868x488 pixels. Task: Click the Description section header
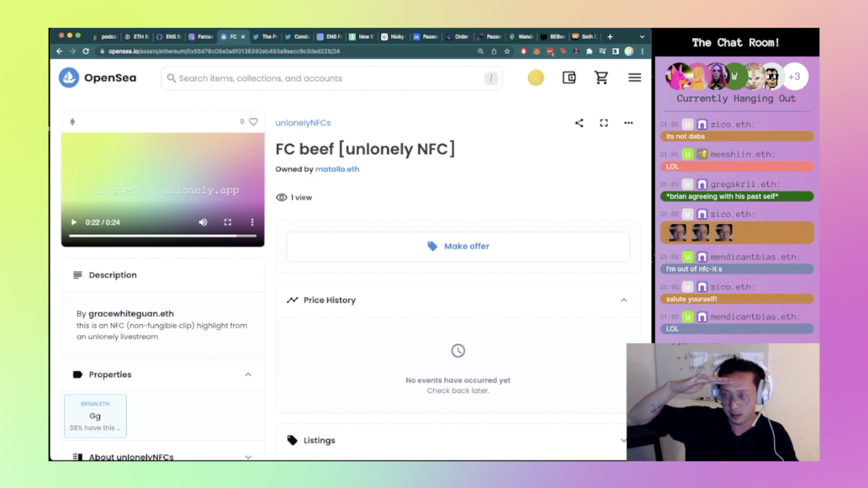(162, 275)
